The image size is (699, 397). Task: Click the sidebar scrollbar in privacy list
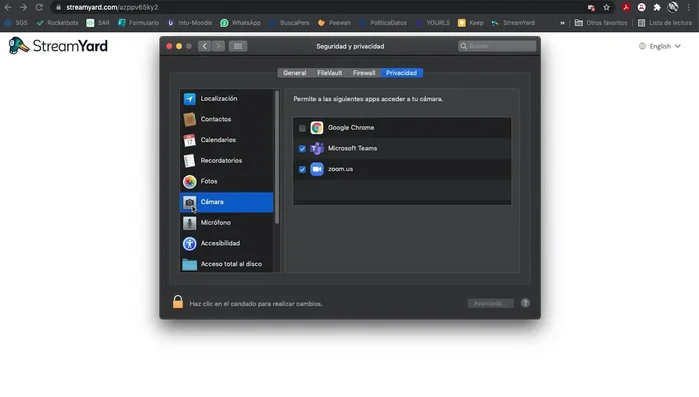pyautogui.click(x=277, y=156)
